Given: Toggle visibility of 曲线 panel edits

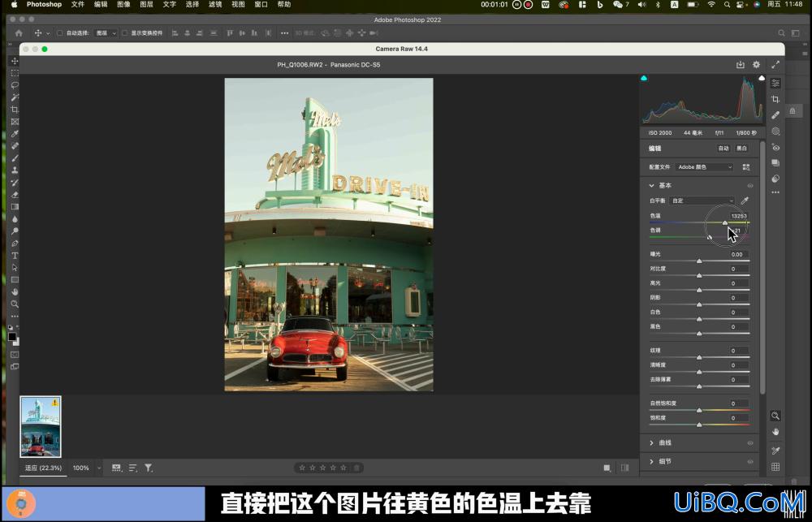Looking at the screenshot, I should [x=749, y=442].
